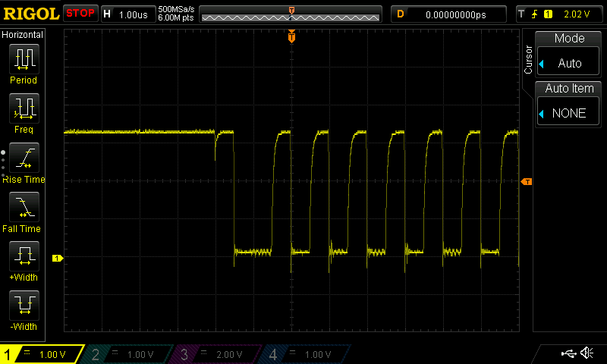607x364 pixels.
Task: Click the 6.00M pts memory depth readout
Action: coord(176,17)
